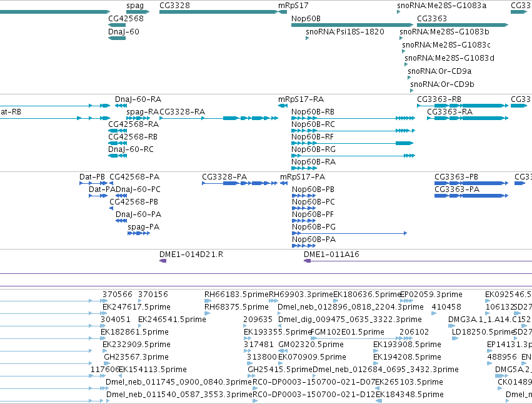Click the CG3363-PA protein label
This screenshot has height=404, width=532.
[457, 189]
